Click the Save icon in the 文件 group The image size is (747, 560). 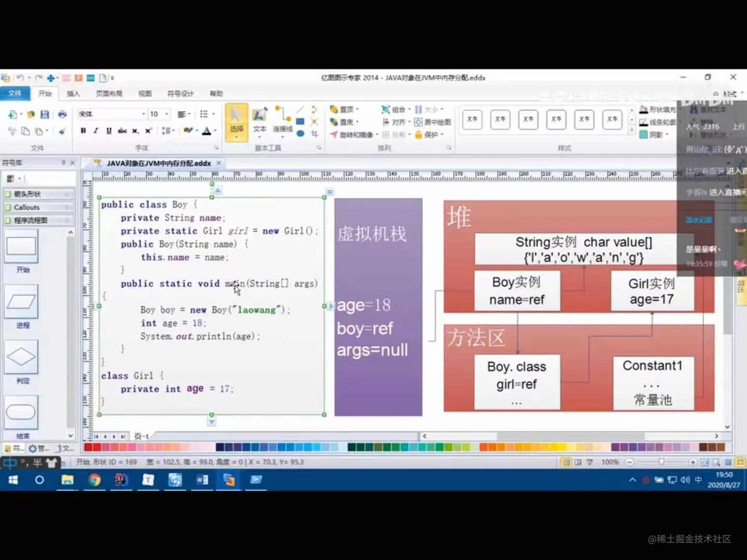pos(45,115)
